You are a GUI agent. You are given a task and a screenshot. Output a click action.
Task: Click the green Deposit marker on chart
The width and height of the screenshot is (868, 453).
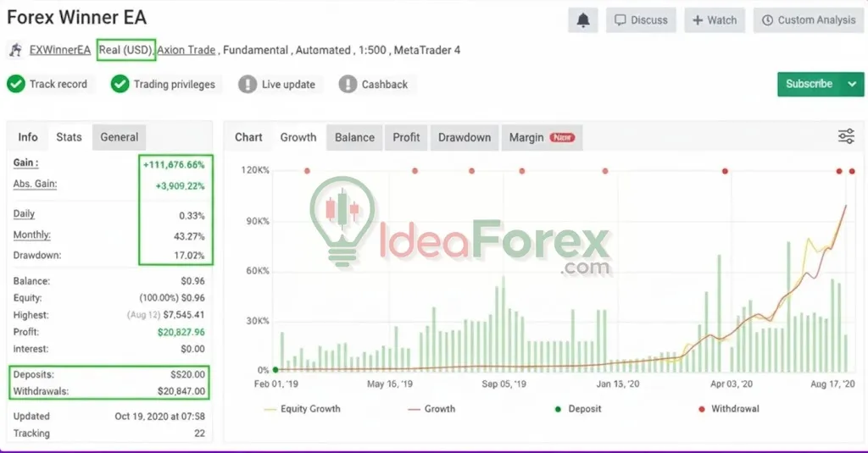pos(275,370)
